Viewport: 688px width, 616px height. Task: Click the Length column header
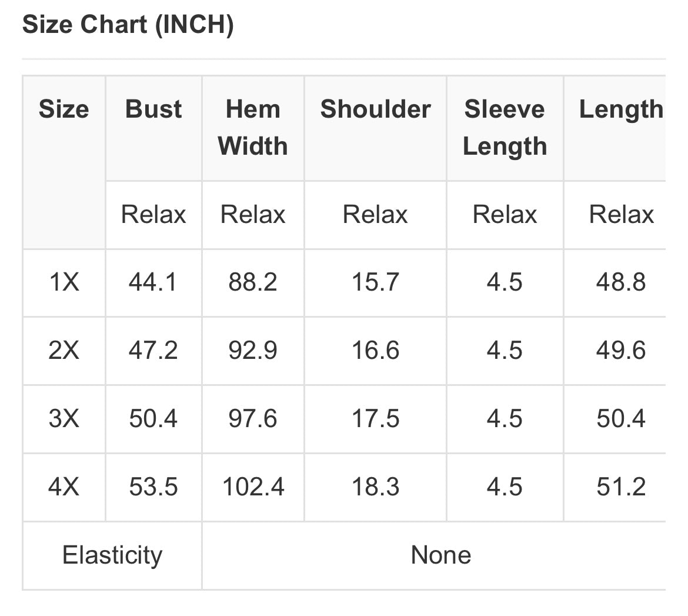coord(621,109)
